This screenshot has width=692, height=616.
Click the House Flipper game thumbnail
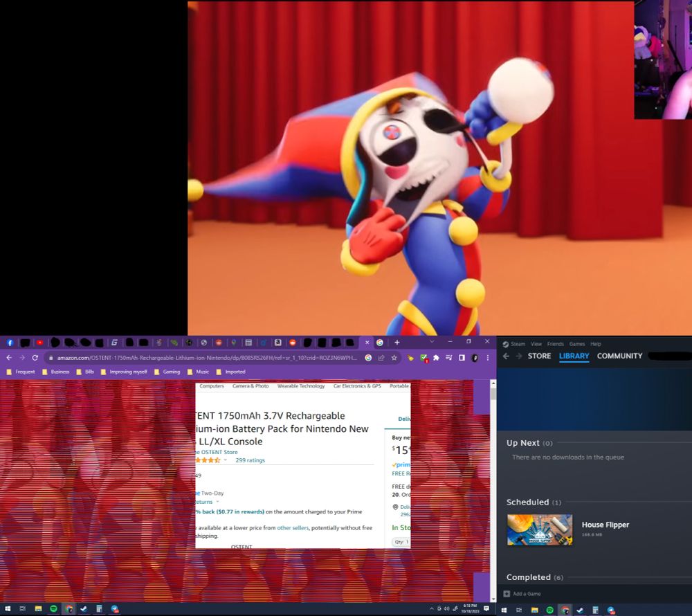(x=540, y=529)
